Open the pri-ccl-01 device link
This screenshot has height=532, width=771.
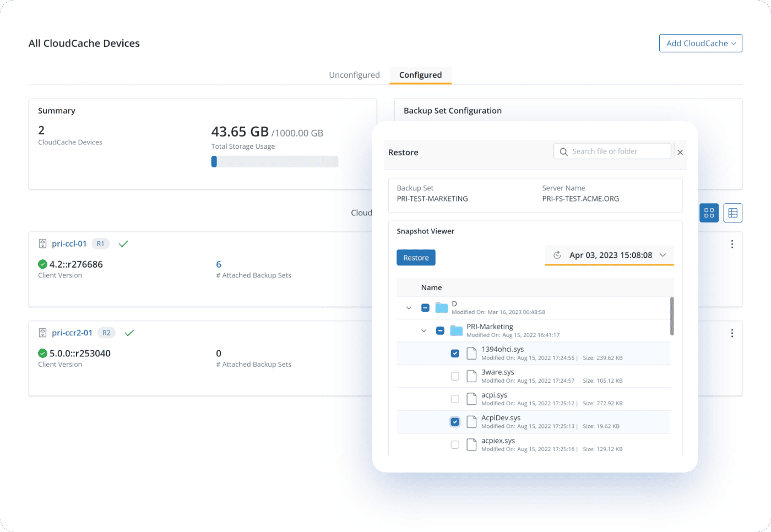(x=69, y=243)
